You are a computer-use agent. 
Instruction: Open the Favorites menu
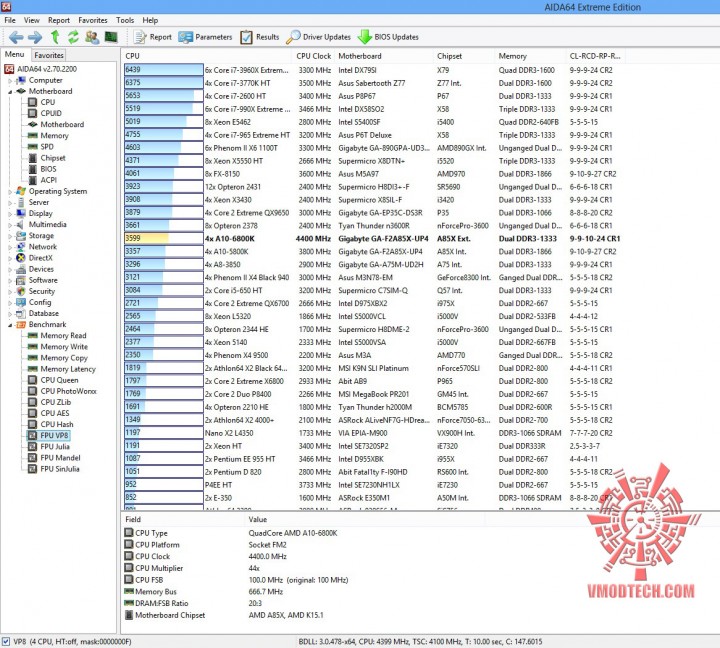pos(93,20)
